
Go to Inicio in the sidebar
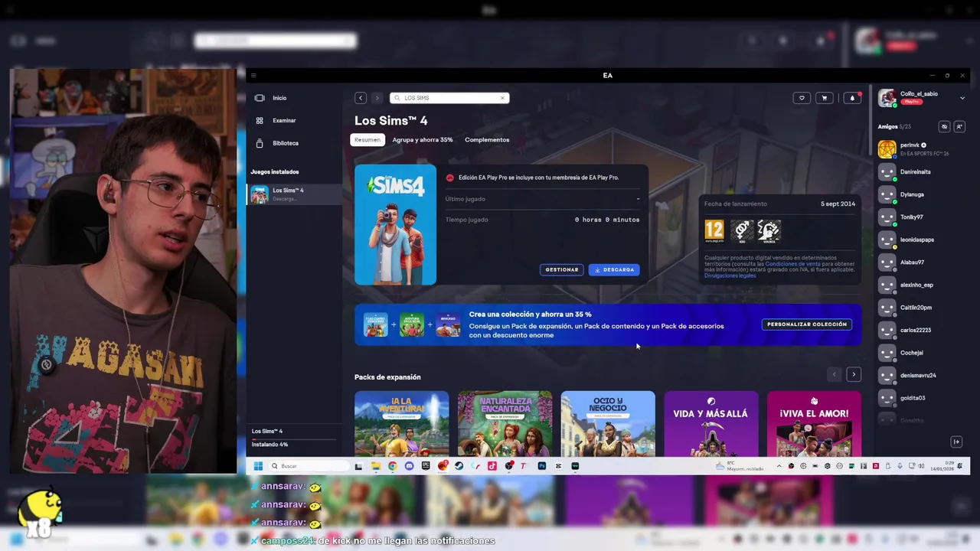279,98
